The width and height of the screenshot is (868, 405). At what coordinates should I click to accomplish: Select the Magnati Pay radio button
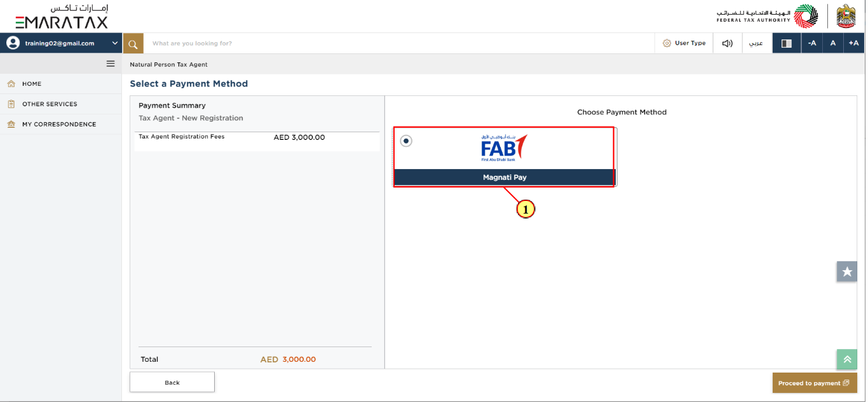[x=406, y=141]
